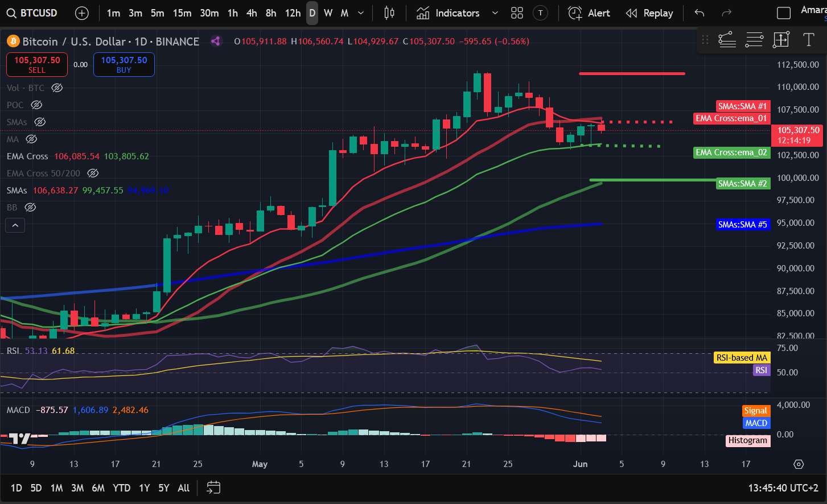Show the BB indicator
Viewport: 827px width, 504px height.
(x=30, y=207)
